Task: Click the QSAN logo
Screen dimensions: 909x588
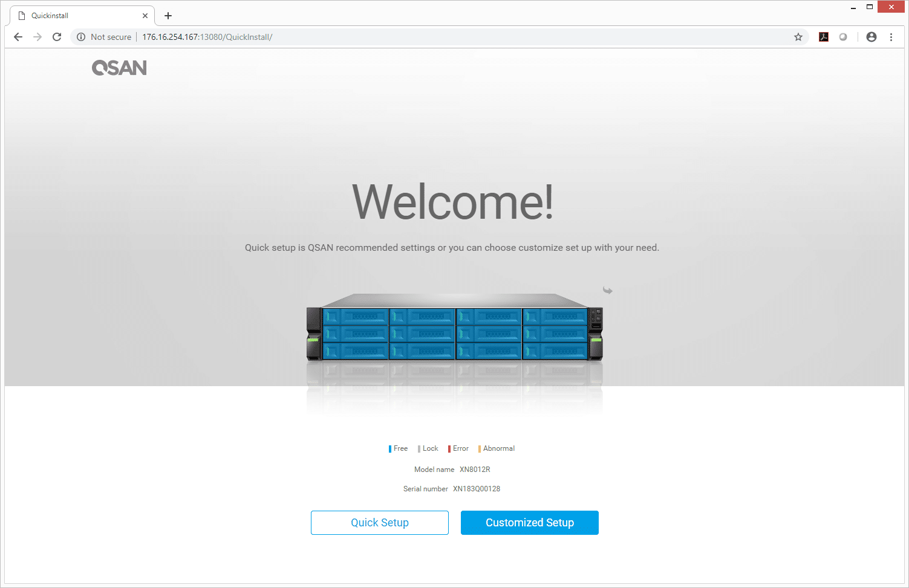Action: pyautogui.click(x=119, y=68)
